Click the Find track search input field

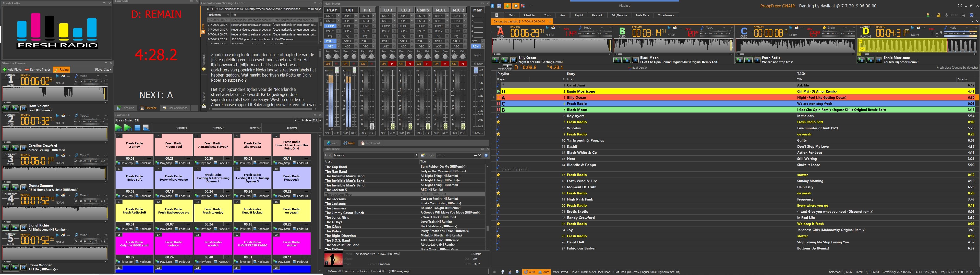(x=374, y=155)
